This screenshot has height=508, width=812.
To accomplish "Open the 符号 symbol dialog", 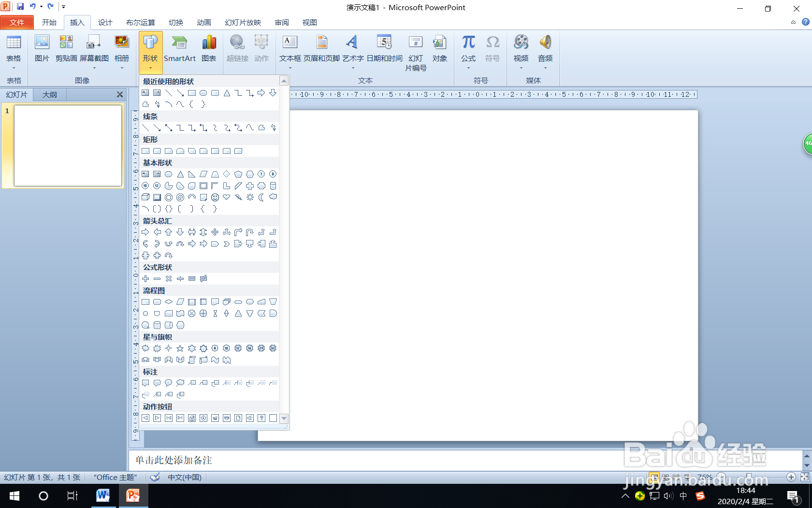I will (492, 49).
